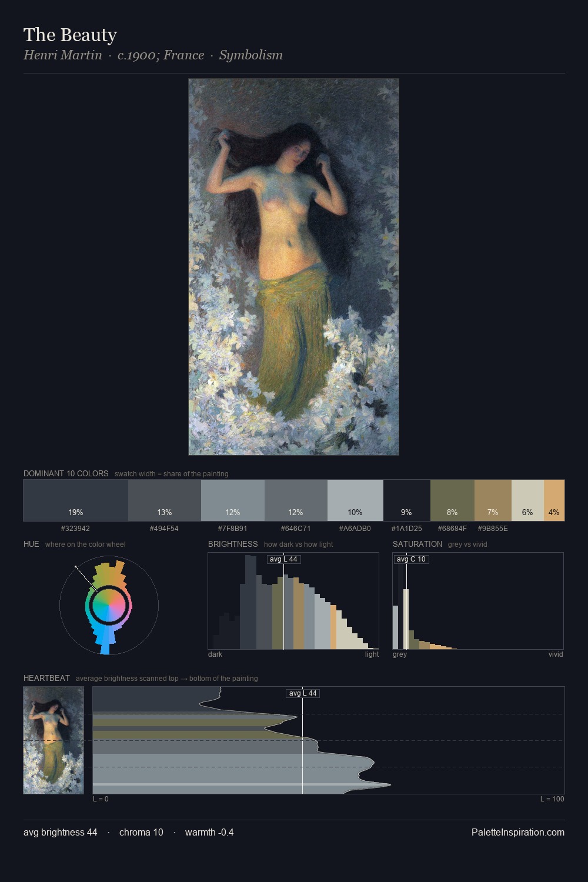588x882 pixels.
Task: Click the title "The Beauty"
Action: (70, 35)
